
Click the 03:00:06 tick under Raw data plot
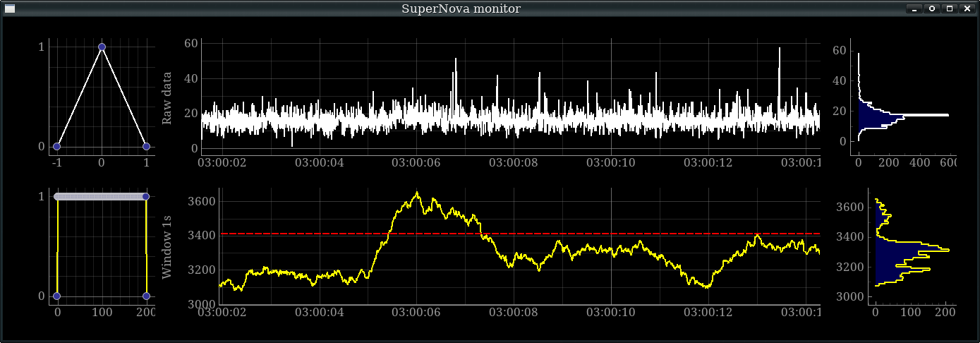(417, 162)
